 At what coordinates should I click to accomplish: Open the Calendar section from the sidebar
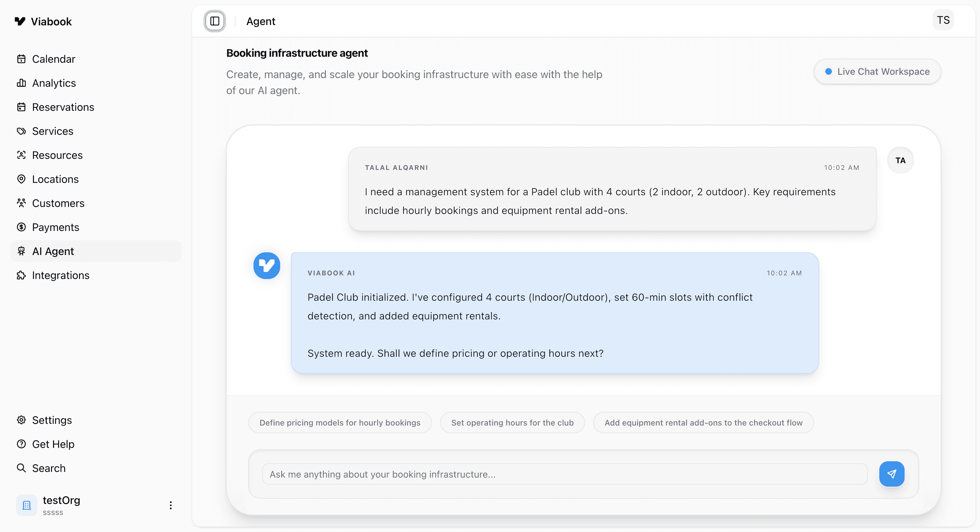[53, 59]
